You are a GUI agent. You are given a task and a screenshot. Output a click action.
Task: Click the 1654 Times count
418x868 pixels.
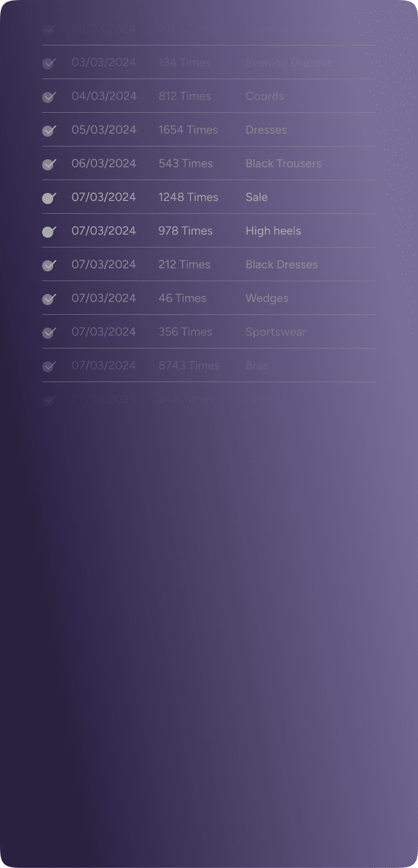pos(188,130)
